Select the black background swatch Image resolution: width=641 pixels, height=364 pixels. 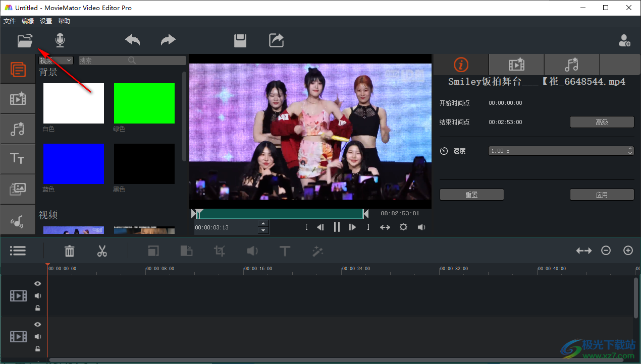tap(144, 164)
